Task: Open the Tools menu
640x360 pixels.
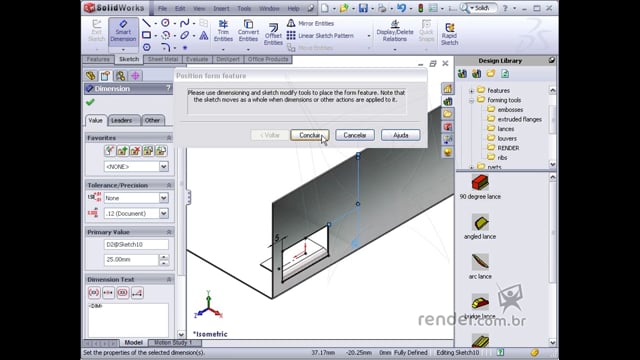Action: (244, 8)
